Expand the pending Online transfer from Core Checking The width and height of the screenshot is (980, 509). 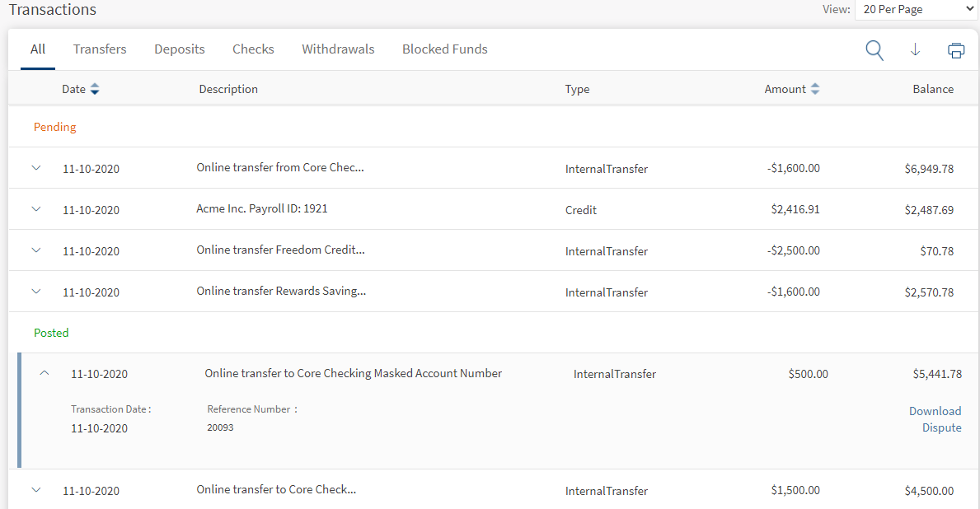(x=35, y=168)
